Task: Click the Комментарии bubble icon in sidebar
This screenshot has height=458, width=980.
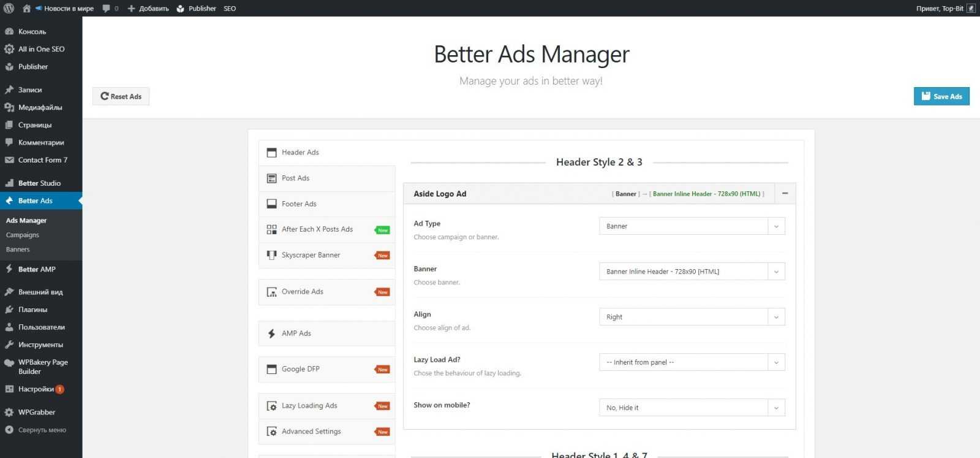Action: (9, 142)
